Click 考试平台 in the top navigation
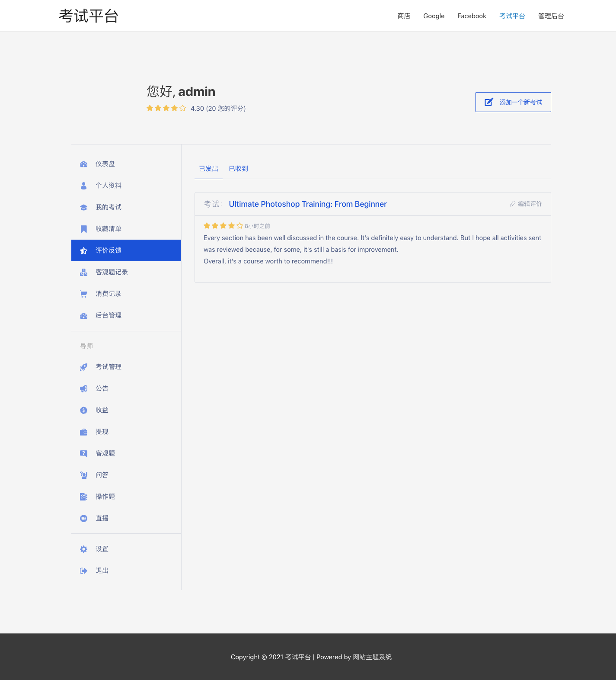This screenshot has height=680, width=616. tap(512, 16)
